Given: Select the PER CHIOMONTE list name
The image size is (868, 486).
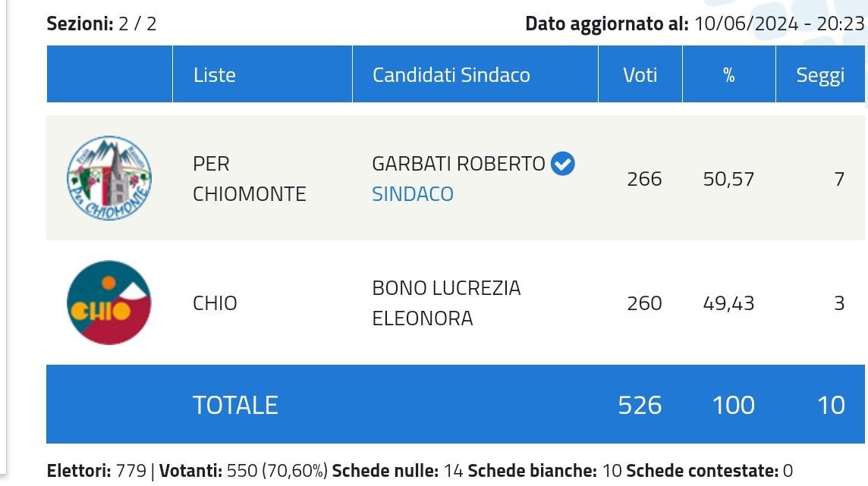Looking at the screenshot, I should (x=249, y=179).
